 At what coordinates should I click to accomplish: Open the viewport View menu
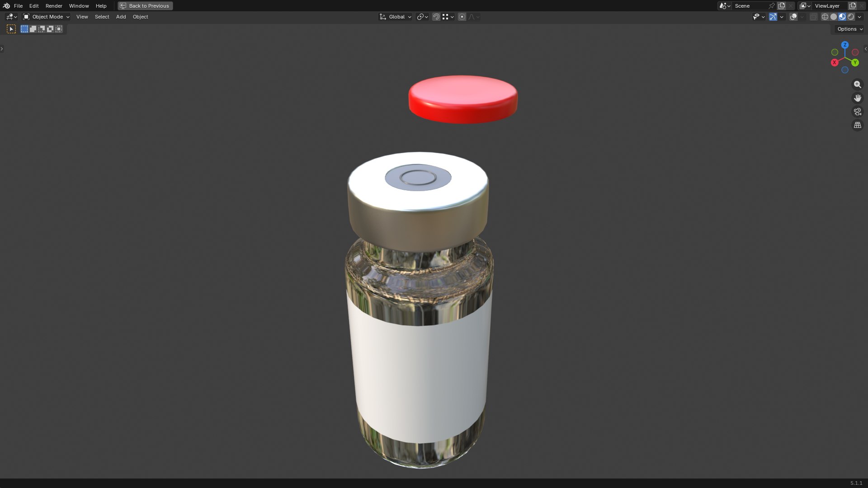[82, 17]
